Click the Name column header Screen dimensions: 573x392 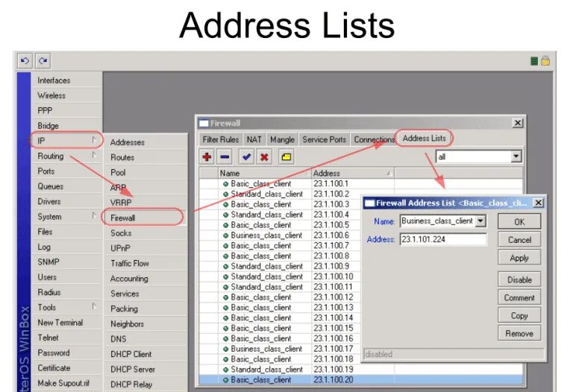264,174
